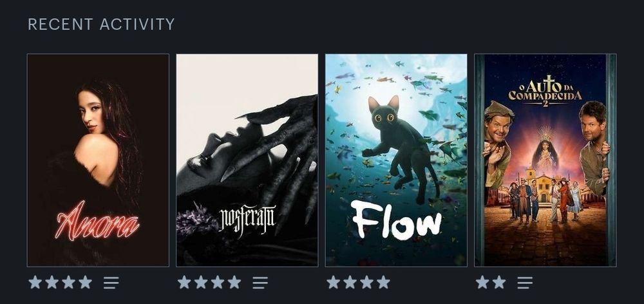Click the neon Anora title on the poster
This screenshot has width=644, height=304.
click(x=97, y=222)
